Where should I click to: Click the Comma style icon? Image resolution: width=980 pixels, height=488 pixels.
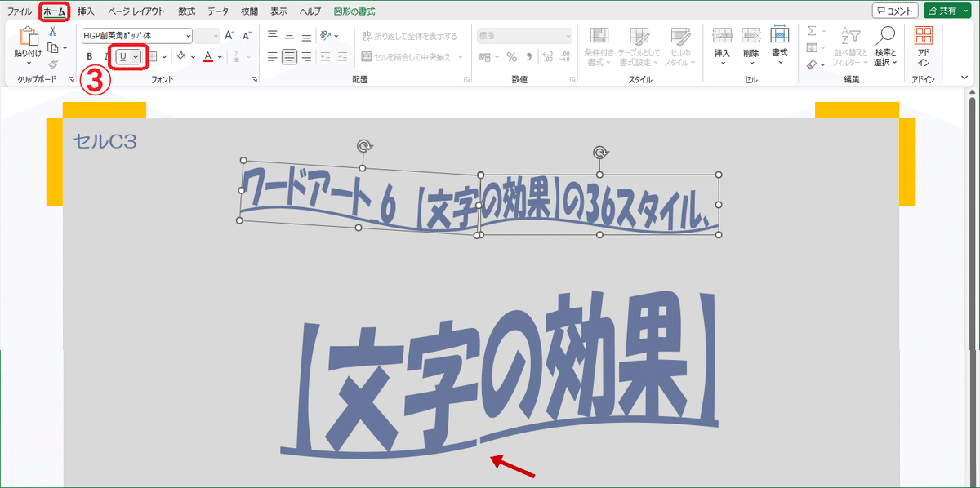click(x=529, y=56)
